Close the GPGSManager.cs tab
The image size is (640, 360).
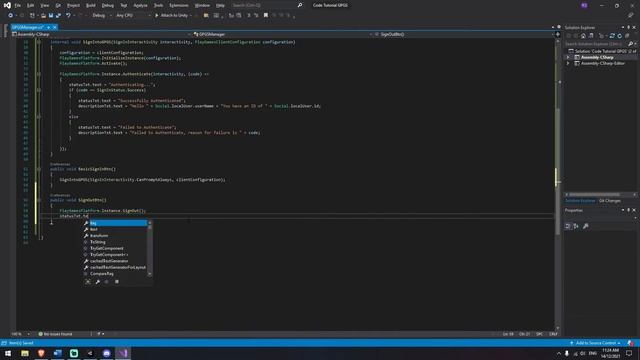pyautogui.click(x=54, y=27)
